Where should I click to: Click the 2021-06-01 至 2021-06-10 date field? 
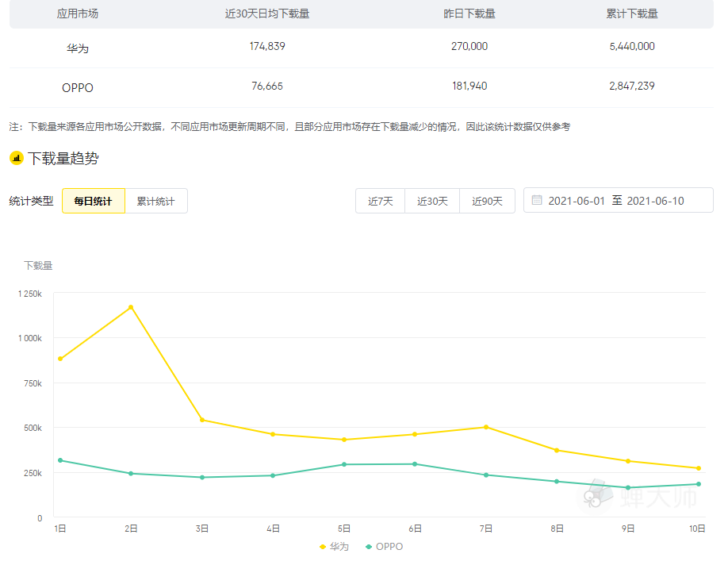[617, 200]
